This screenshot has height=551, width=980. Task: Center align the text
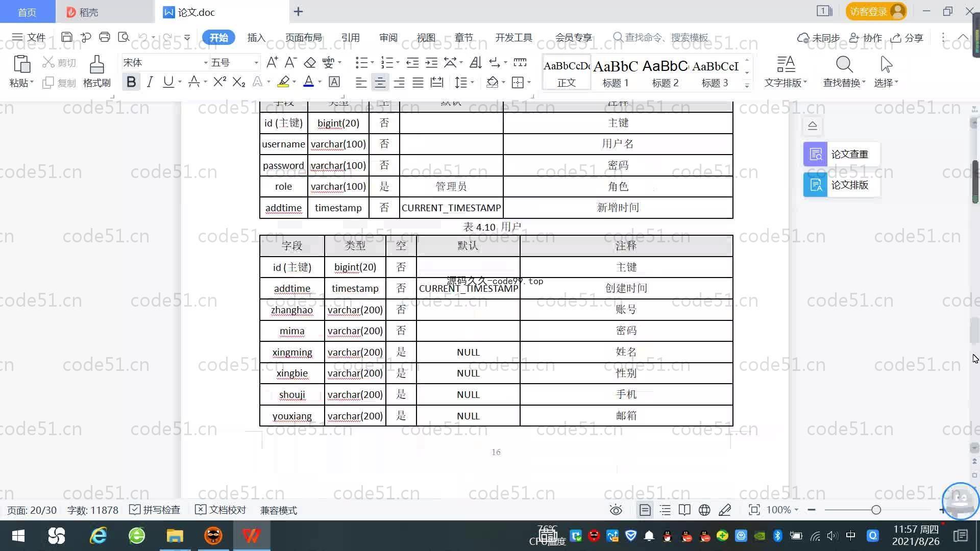(x=380, y=83)
